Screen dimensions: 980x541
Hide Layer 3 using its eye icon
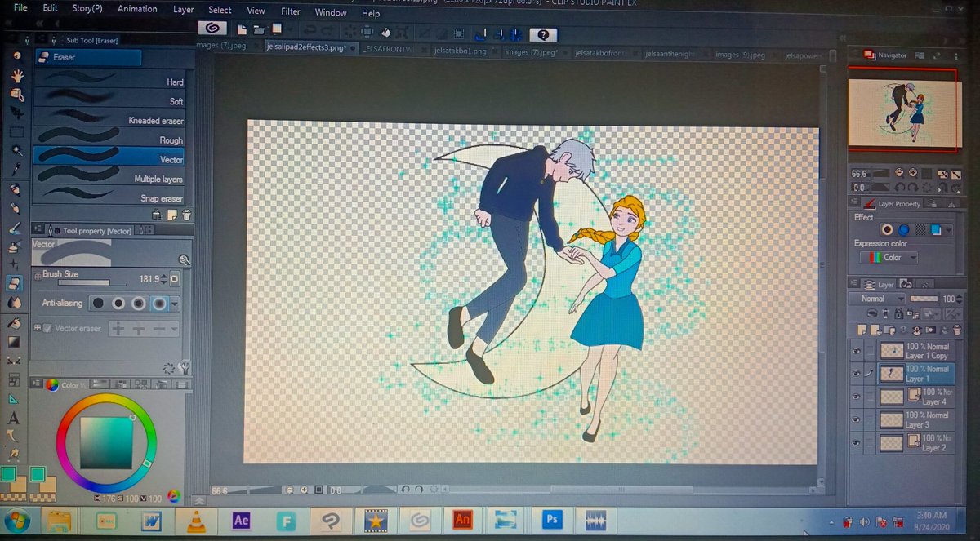click(x=857, y=420)
